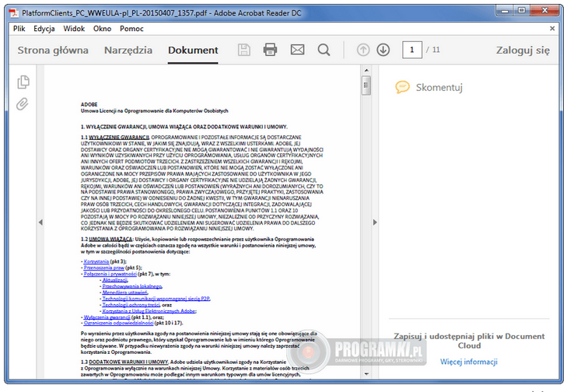Screen dimensions: 567x392
Task: Open the search magnifier tool
Action: (x=324, y=50)
